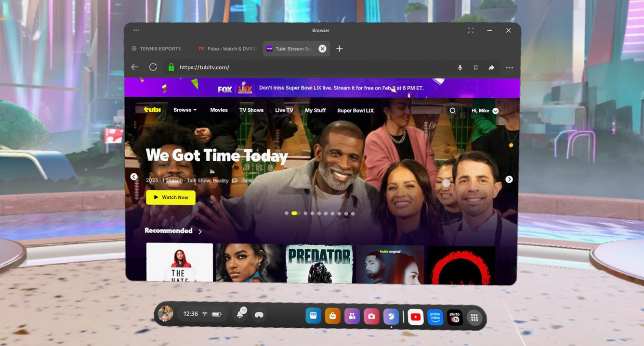Click the share arrow icon in address bar
Screen dimensions: 644x346
(491, 68)
